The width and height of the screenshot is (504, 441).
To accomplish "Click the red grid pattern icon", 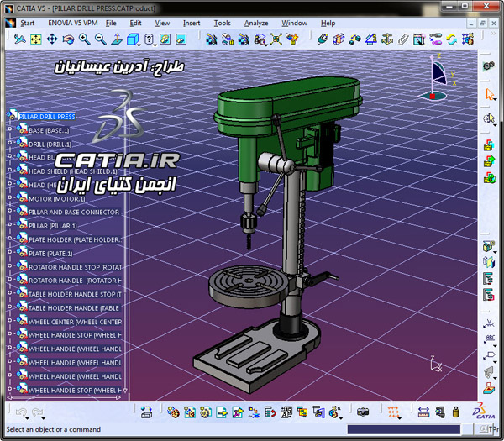I will (x=393, y=412).
